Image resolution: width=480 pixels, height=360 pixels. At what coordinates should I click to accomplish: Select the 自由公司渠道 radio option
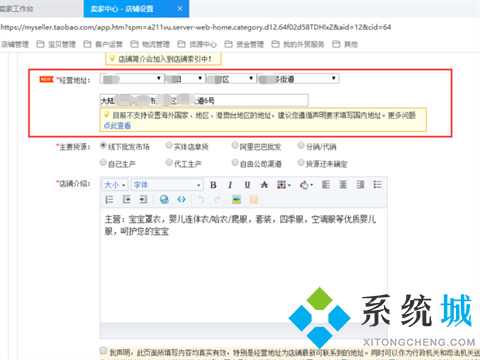[x=235, y=163]
